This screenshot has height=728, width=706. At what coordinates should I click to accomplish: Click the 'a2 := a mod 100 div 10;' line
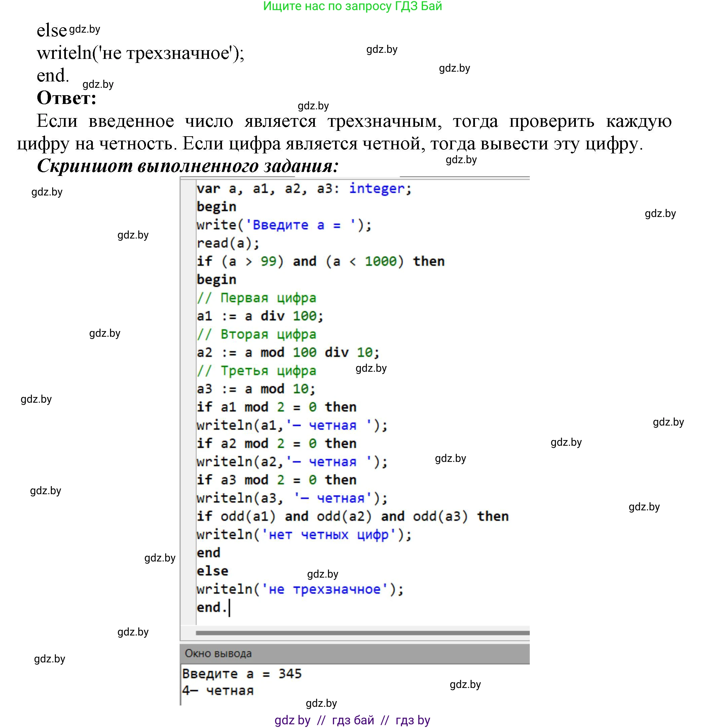(288, 353)
